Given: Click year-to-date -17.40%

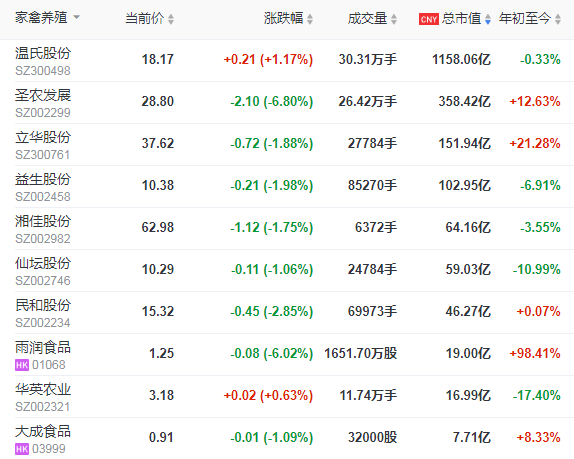Looking at the screenshot, I should 537,396.
